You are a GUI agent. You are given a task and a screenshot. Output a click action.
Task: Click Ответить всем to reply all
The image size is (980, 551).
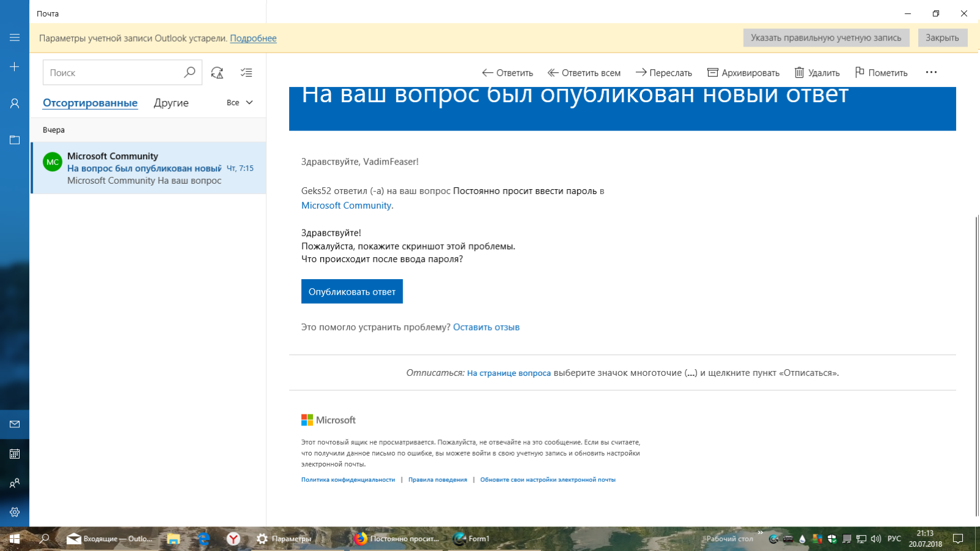tap(584, 73)
